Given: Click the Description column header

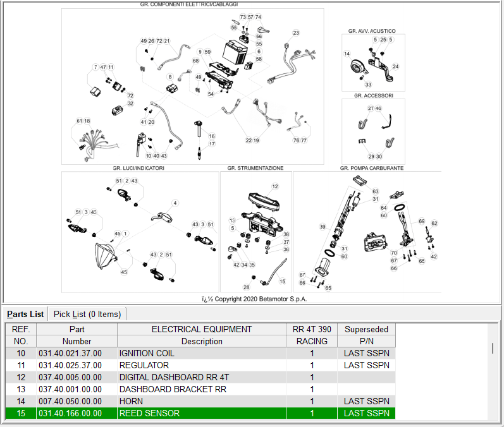Looking at the screenshot, I should coord(202,341).
